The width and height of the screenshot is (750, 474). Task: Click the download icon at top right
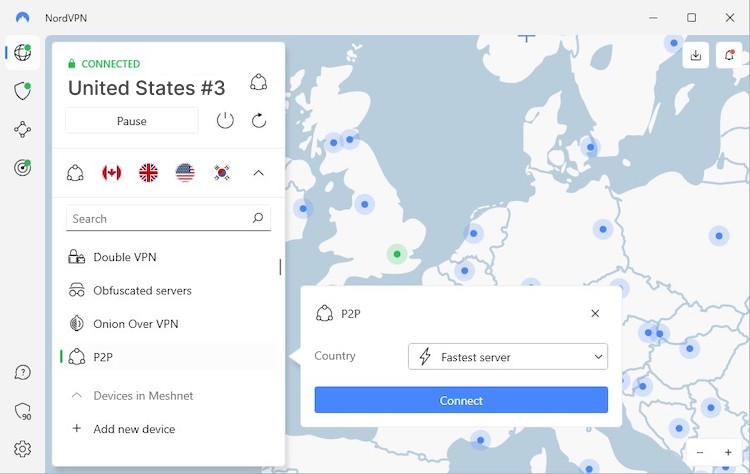coord(696,56)
